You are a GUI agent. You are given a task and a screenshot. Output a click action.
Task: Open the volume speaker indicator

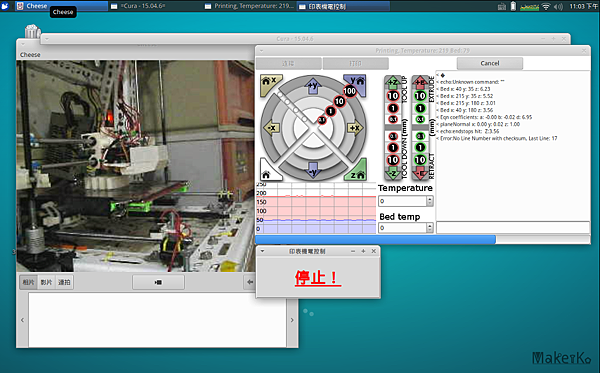558,6
